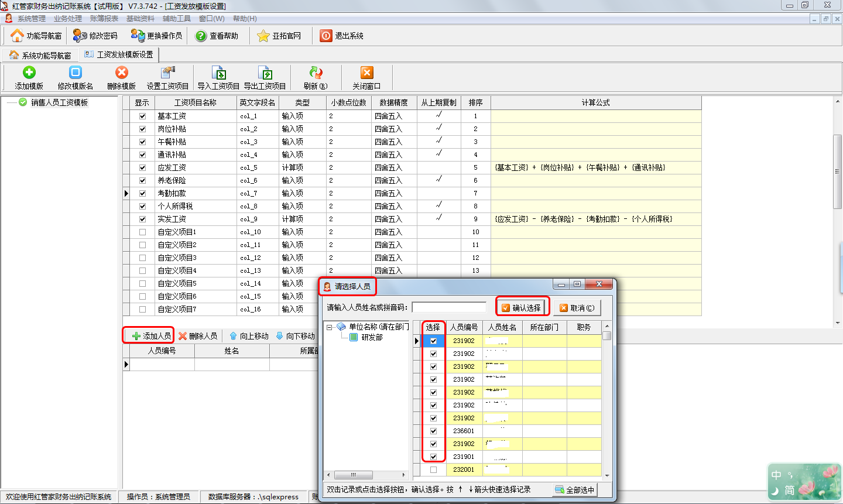Click the 导出工资项目 icon

(265, 73)
